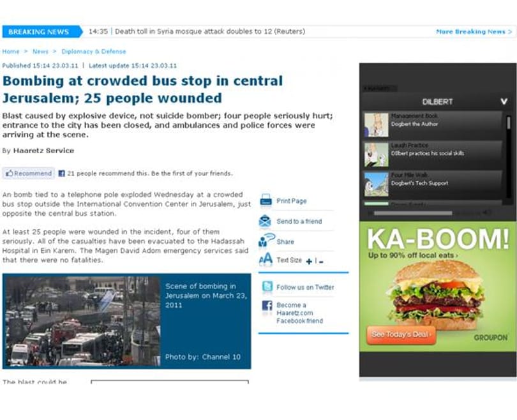The image size is (517, 420).
Task: Click the Facebook icon beside Become a friend
Action: tap(267, 306)
